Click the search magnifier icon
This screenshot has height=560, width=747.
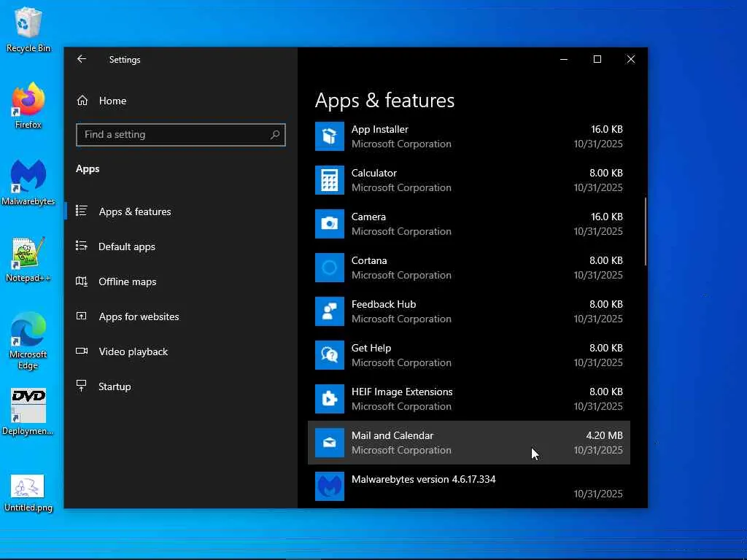pyautogui.click(x=275, y=135)
